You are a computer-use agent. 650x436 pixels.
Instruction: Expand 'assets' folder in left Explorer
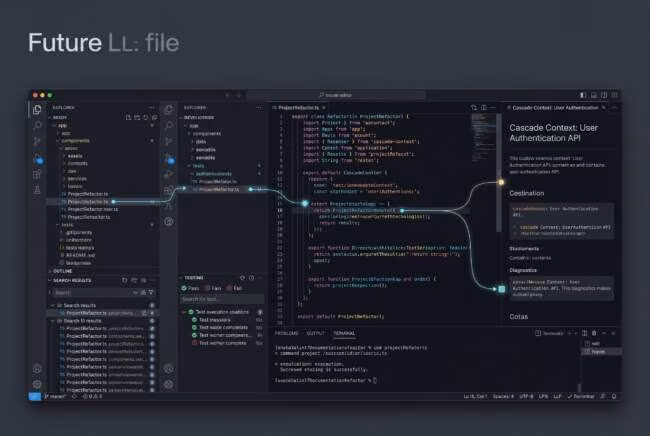[75, 156]
